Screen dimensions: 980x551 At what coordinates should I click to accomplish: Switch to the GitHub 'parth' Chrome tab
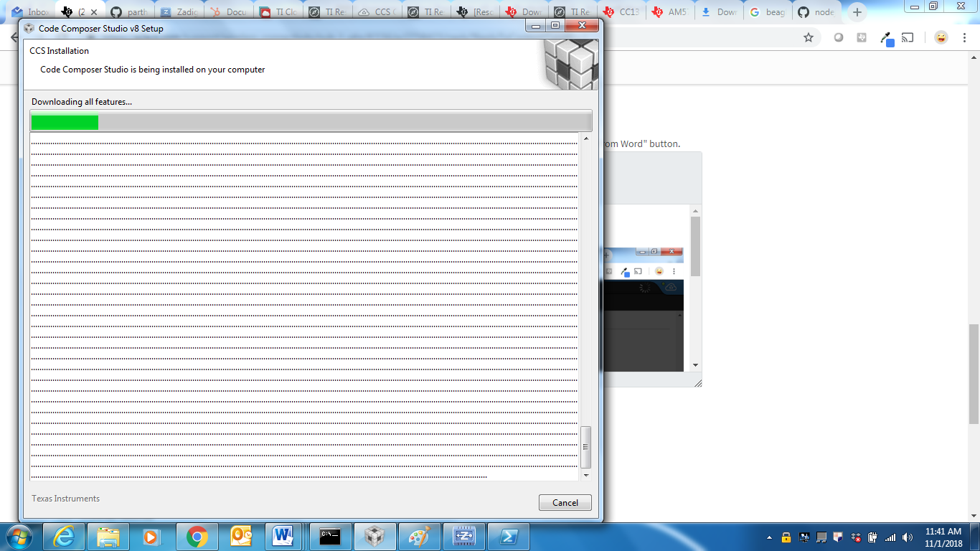(x=129, y=12)
